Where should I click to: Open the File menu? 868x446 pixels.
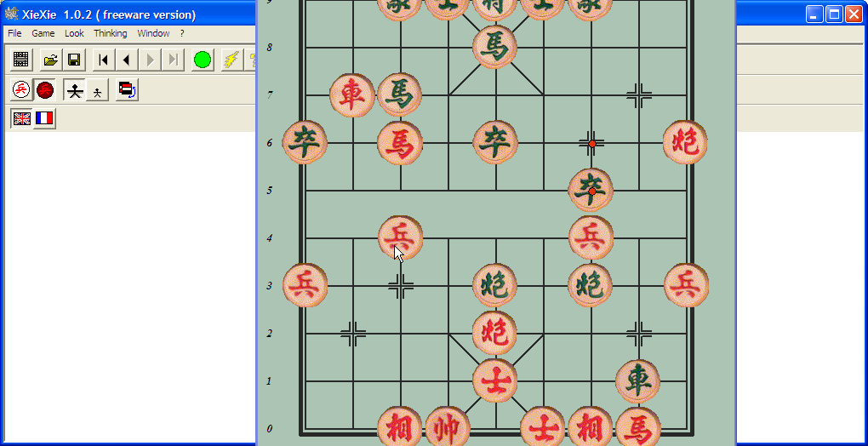point(14,33)
